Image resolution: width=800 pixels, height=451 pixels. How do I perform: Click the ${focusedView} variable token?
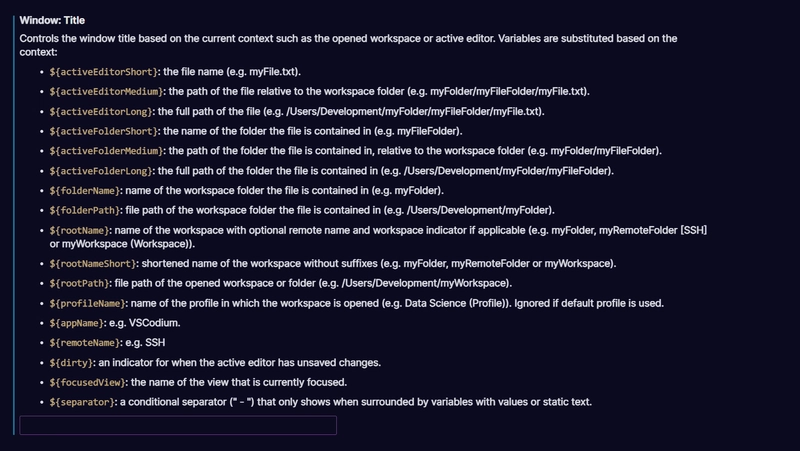[88, 382]
